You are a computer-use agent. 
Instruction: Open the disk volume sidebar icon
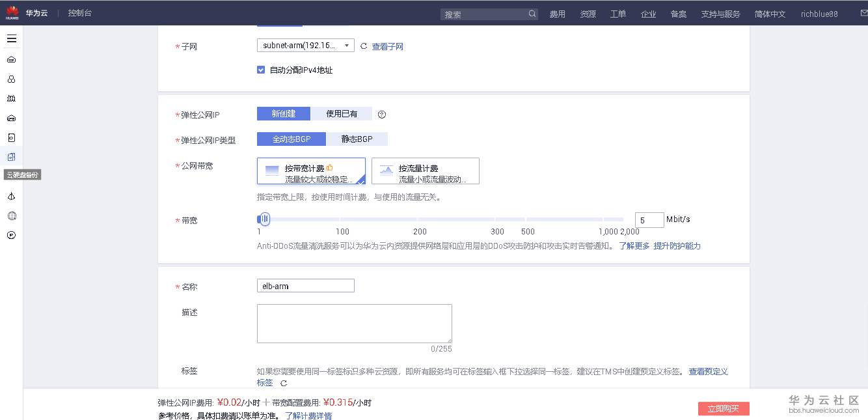(11, 137)
